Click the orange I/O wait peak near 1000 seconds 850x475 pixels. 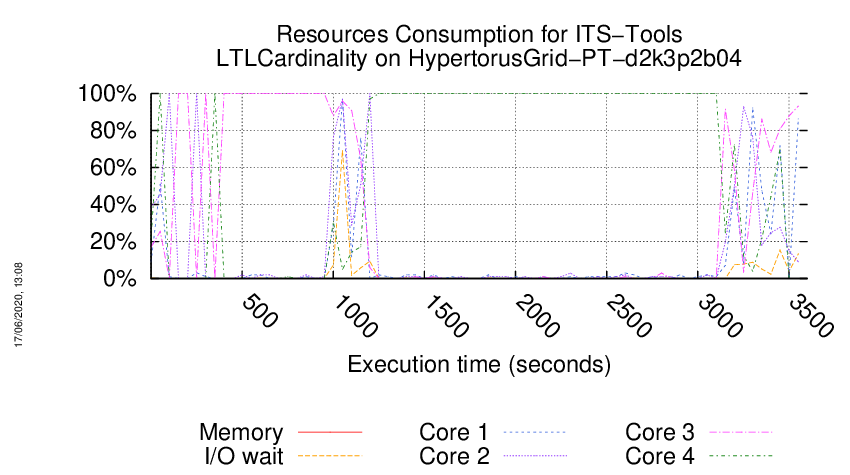point(342,151)
